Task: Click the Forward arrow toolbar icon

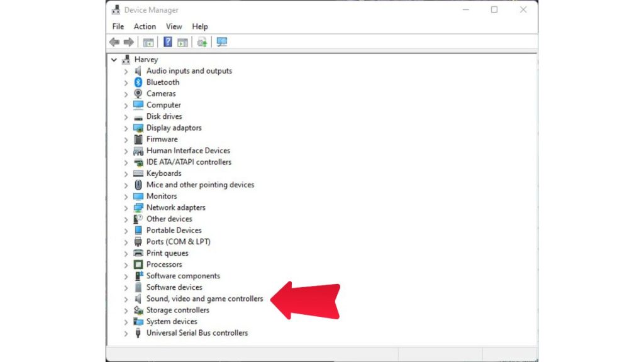Action: pyautogui.click(x=128, y=42)
